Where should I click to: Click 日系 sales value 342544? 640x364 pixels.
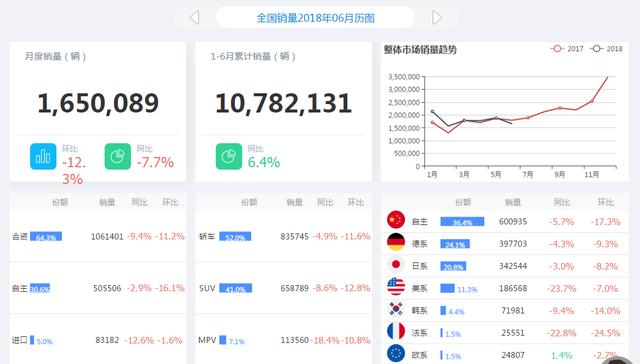coord(513,266)
